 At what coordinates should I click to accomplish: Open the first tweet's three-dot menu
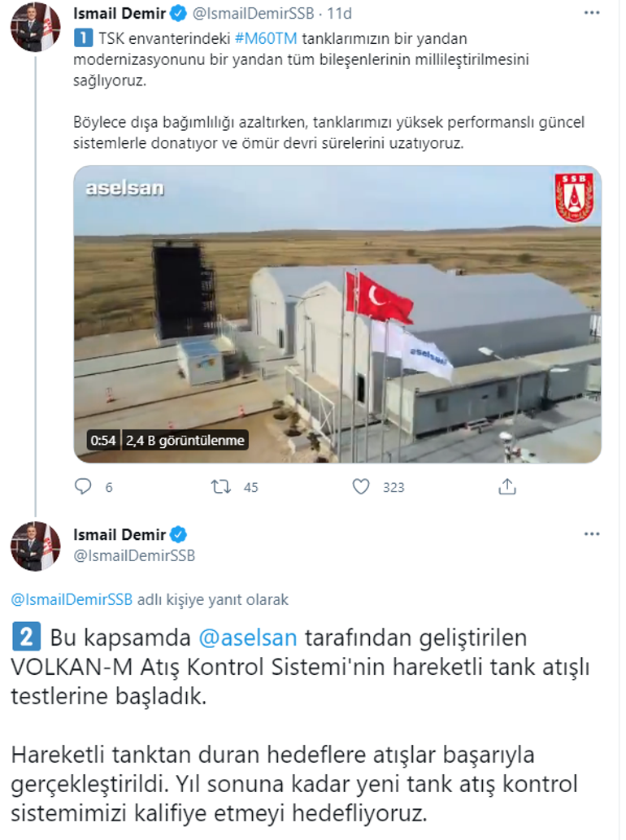(x=592, y=13)
